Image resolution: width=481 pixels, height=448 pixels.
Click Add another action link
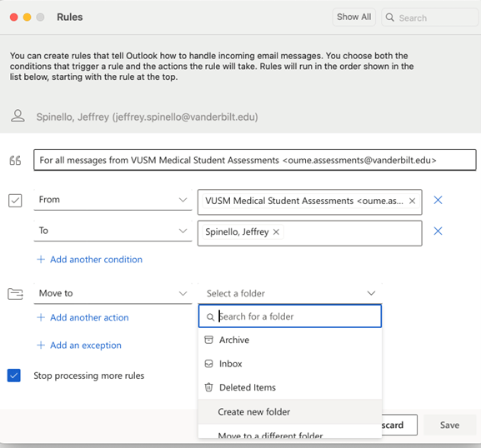[89, 317]
